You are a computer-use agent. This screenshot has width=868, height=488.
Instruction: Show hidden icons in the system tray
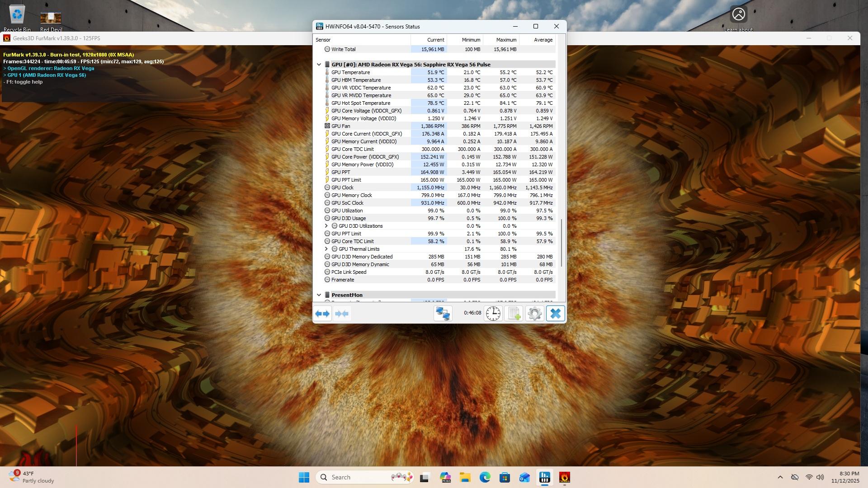point(780,477)
